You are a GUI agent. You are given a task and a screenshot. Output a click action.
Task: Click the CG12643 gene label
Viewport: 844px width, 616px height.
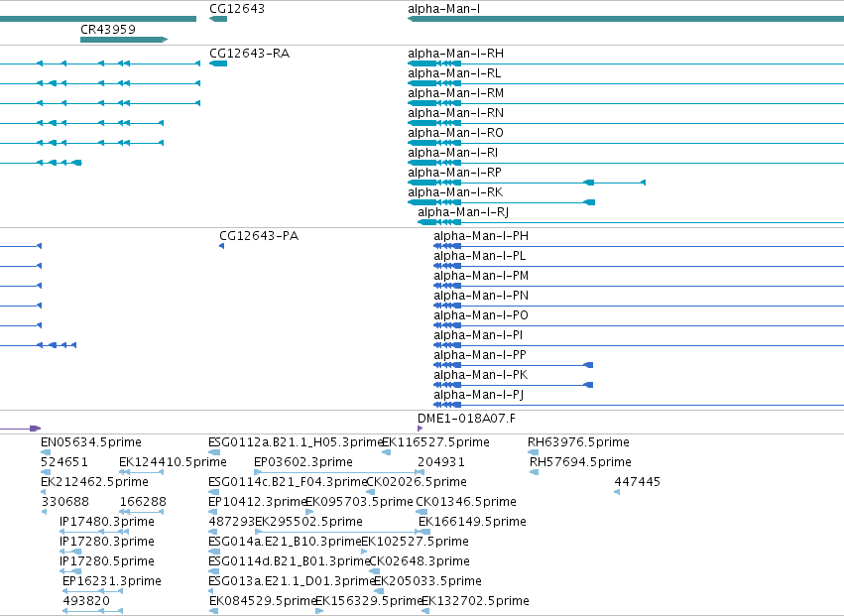[x=237, y=9]
